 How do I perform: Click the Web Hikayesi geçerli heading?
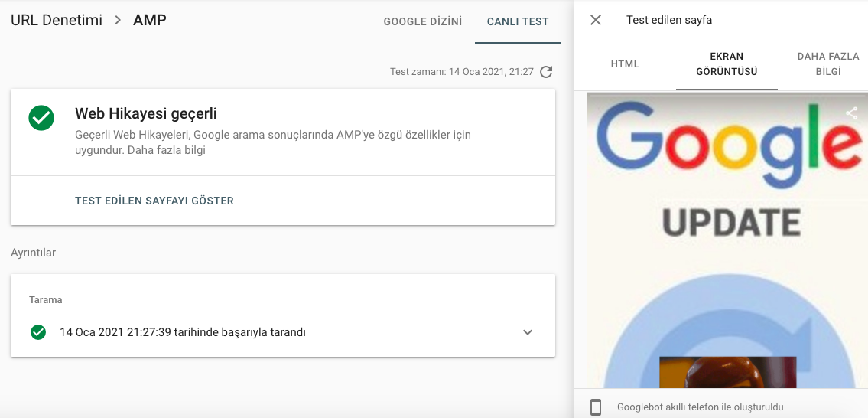(x=145, y=113)
